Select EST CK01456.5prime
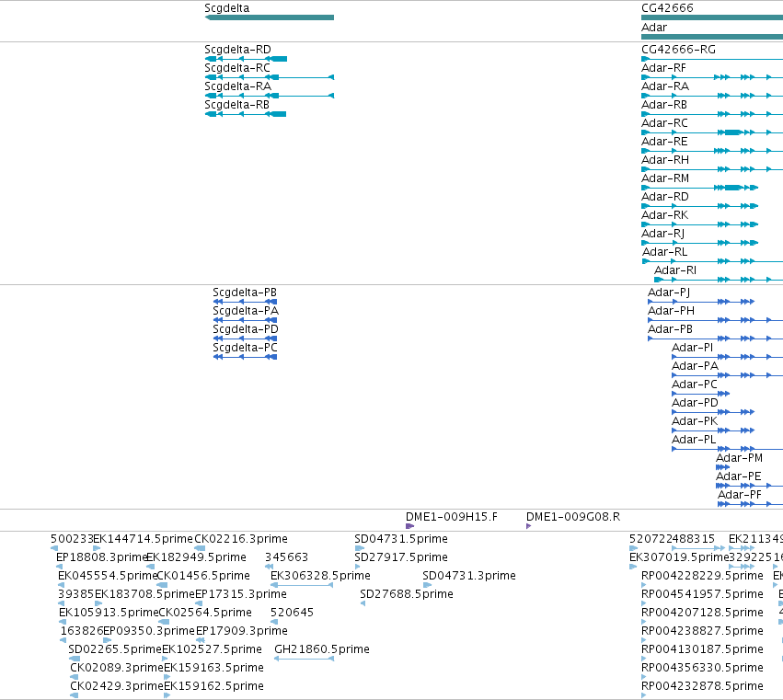This screenshot has height=700, width=783. click(x=203, y=576)
